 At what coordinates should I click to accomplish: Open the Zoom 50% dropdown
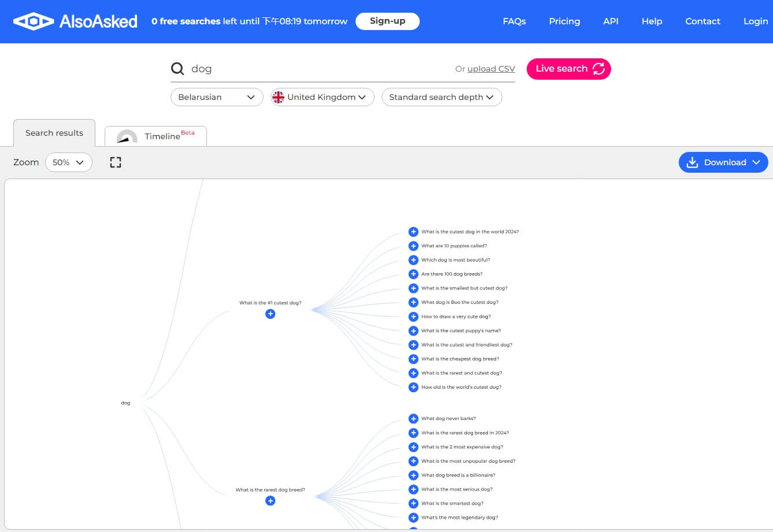tap(68, 162)
